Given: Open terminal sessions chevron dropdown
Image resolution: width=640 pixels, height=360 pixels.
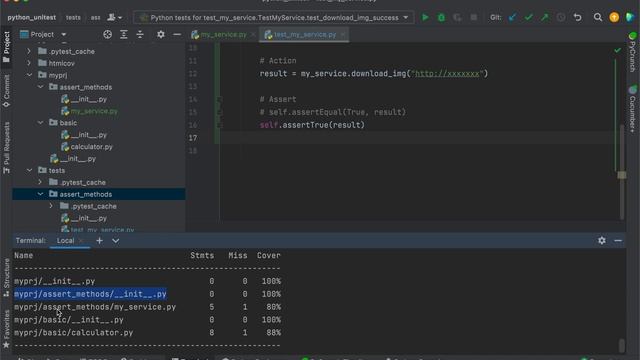Looking at the screenshot, I should pos(116,241).
